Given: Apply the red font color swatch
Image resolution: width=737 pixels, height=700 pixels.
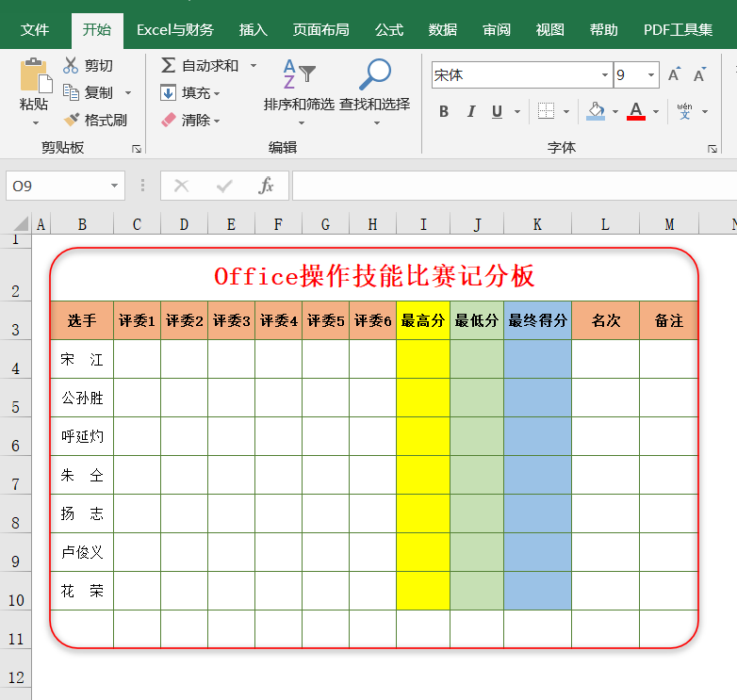Looking at the screenshot, I should [x=636, y=112].
